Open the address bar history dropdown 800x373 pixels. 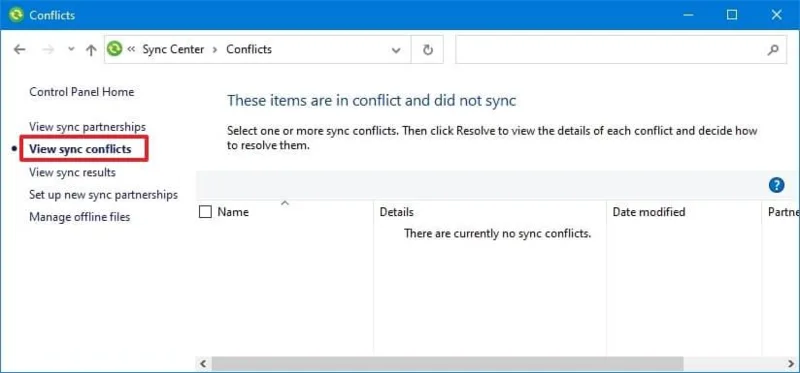[396, 50]
